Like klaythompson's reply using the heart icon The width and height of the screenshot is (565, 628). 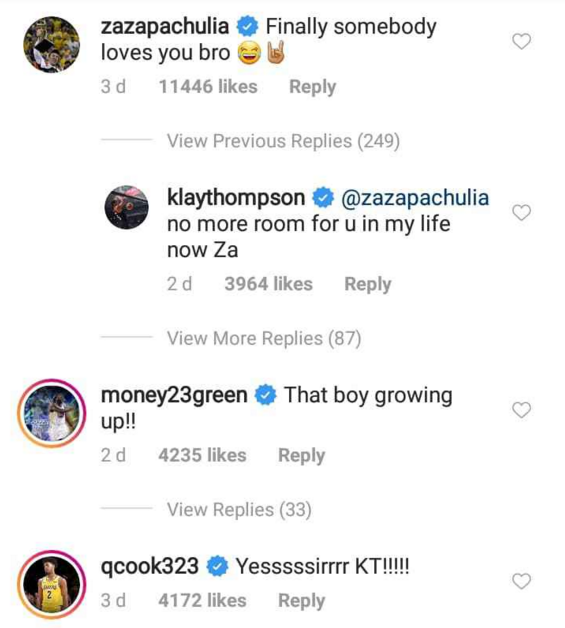coord(521,212)
